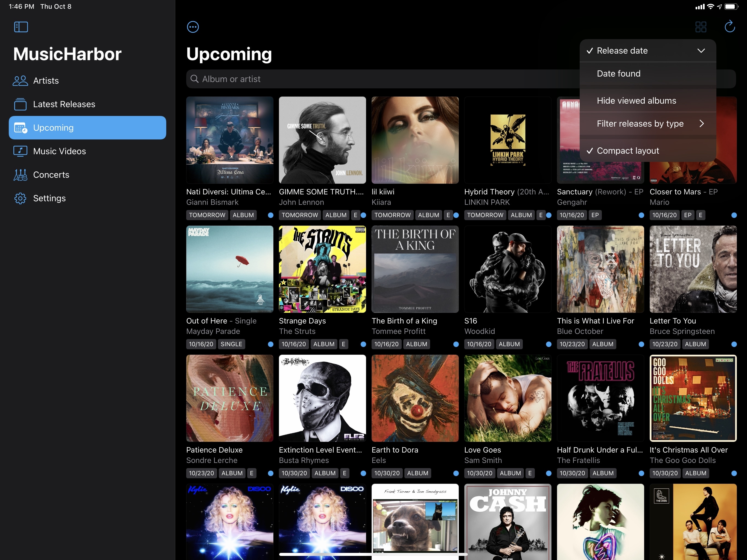Open Sam Smith Love Goes artwork

(507, 398)
